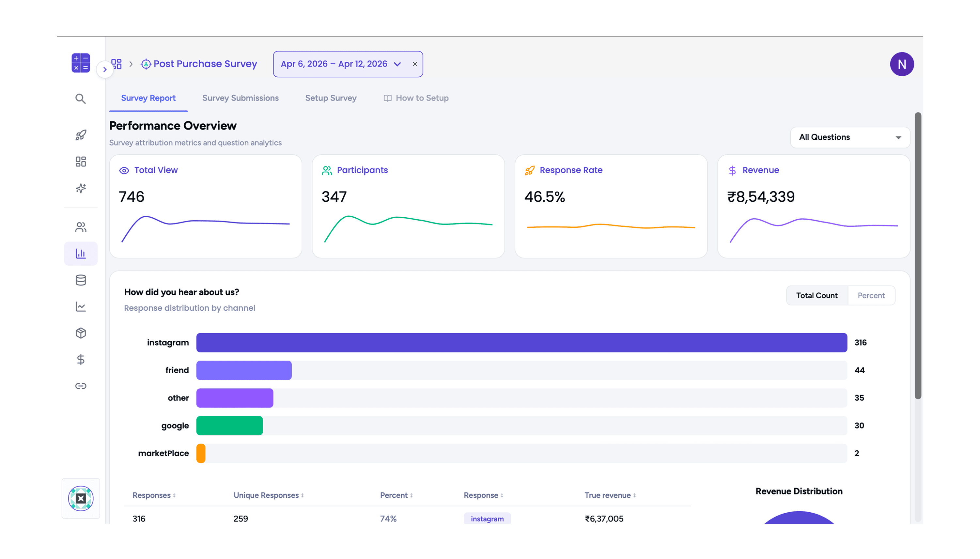980x559 pixels.
Task: Open the link icon in sidebar
Action: click(x=80, y=386)
